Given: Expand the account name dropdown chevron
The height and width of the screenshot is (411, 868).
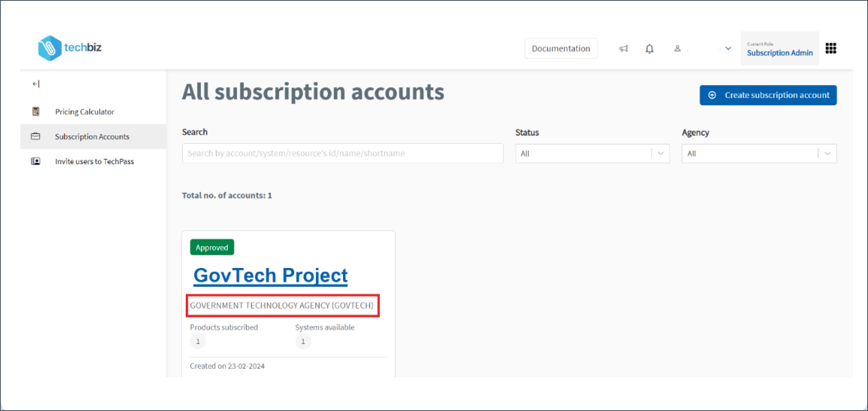Looking at the screenshot, I should pos(728,48).
